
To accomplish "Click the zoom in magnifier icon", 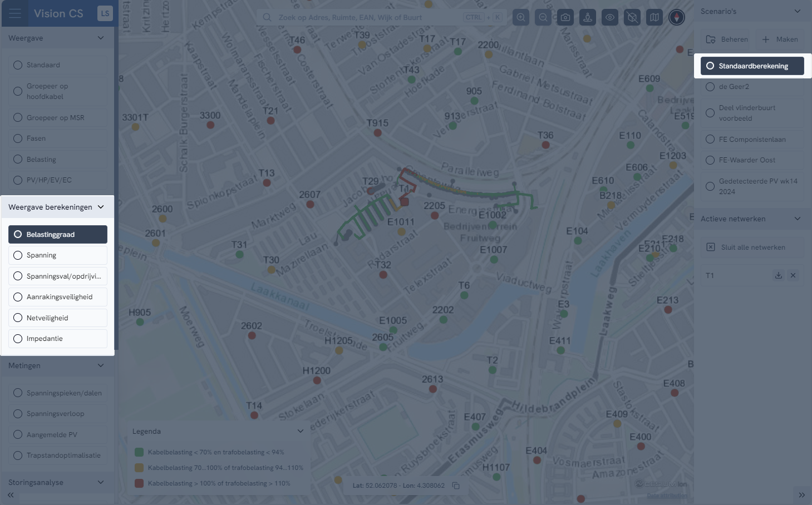I will 521,17.
